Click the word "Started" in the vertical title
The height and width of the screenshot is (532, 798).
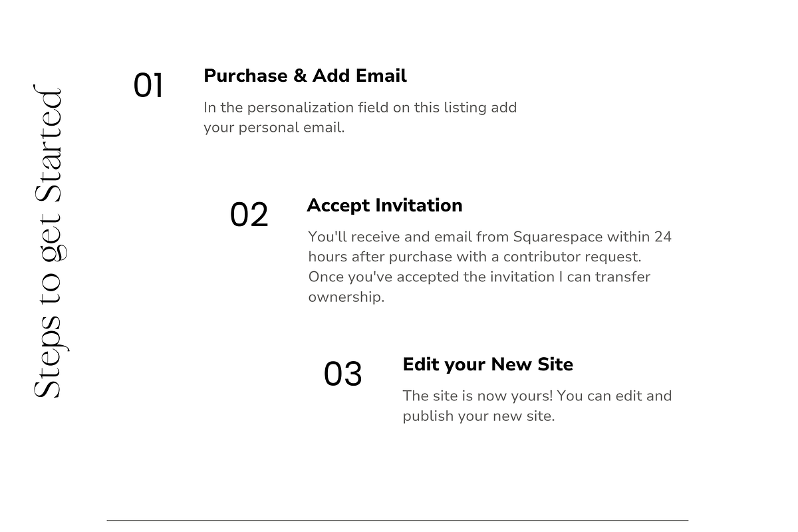click(x=49, y=145)
